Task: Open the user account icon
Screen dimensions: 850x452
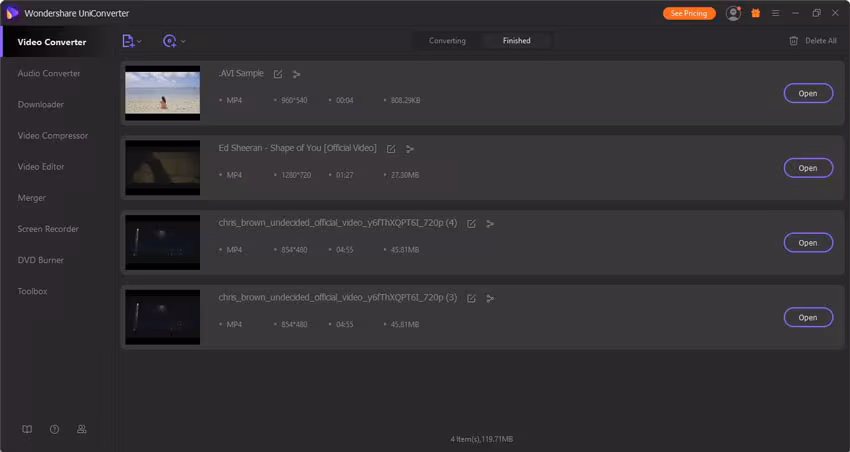Action: (x=733, y=13)
